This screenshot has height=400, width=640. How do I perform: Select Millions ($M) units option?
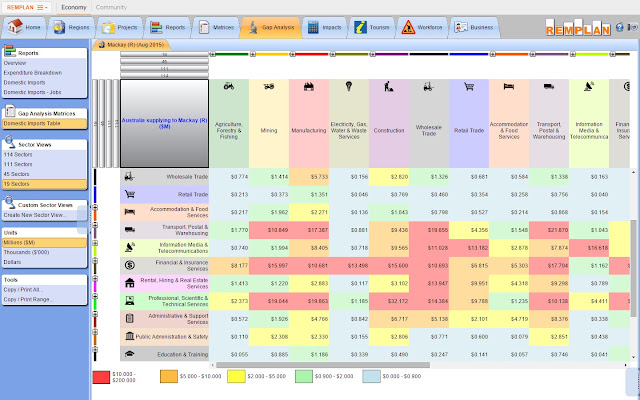(44, 242)
